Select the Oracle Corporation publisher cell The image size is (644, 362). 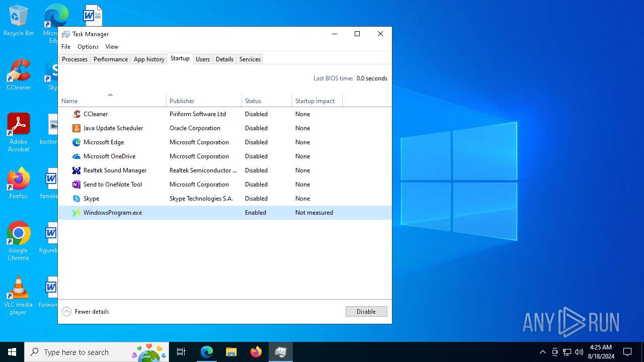click(195, 128)
